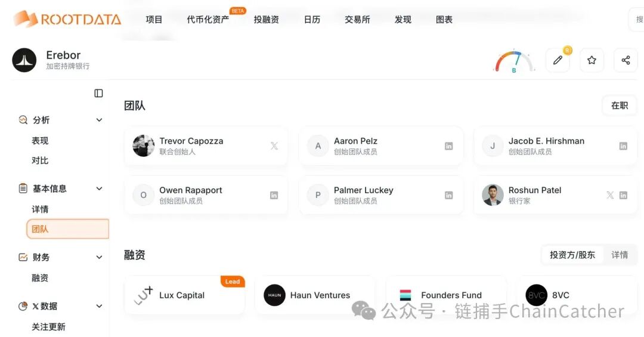The height and width of the screenshot is (337, 644).
Task: Go to 对比 in sidebar
Action: tap(40, 160)
